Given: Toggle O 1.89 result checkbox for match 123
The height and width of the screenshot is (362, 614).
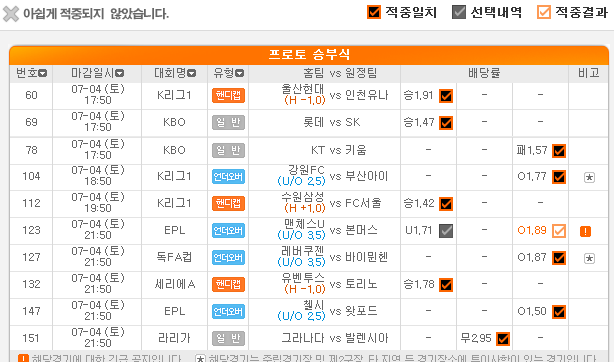Looking at the screenshot, I should pyautogui.click(x=559, y=231).
